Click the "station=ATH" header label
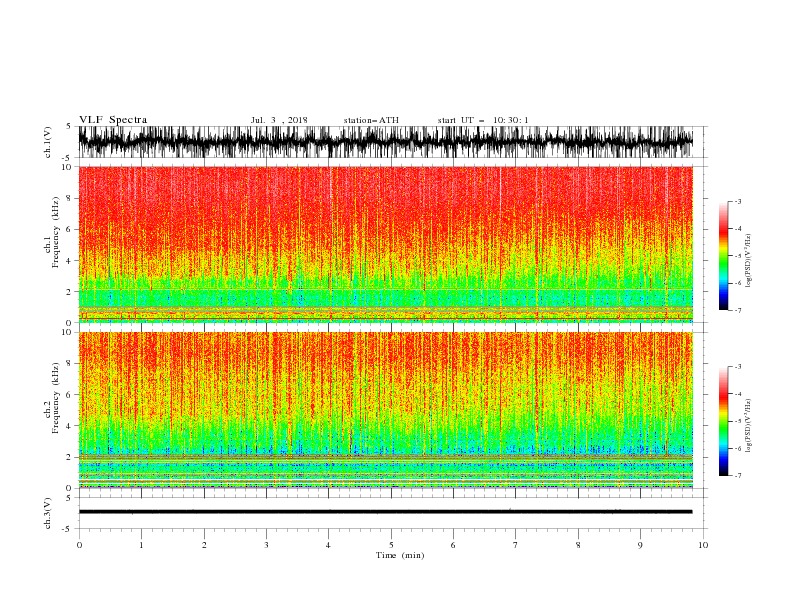 pos(371,120)
